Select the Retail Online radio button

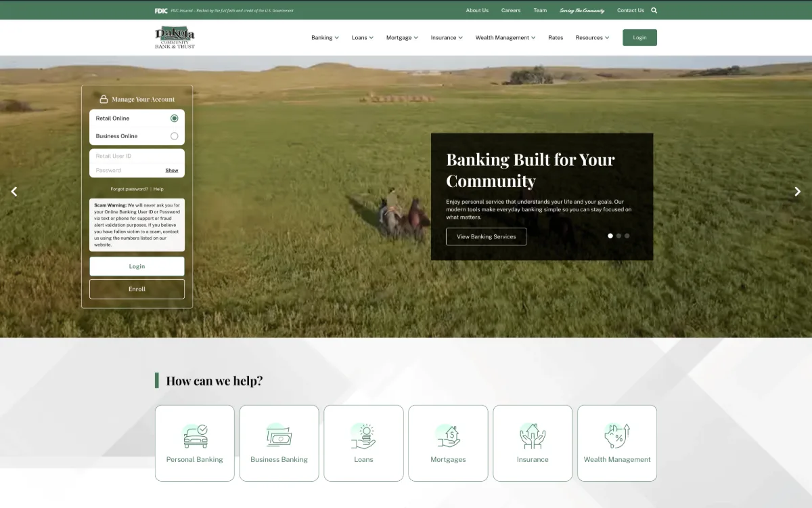click(174, 118)
